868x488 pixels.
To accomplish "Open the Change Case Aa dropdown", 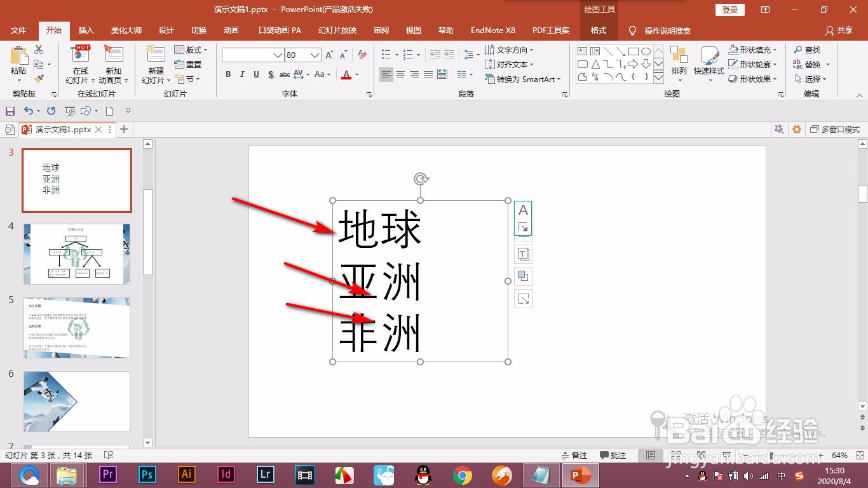I will click(322, 74).
